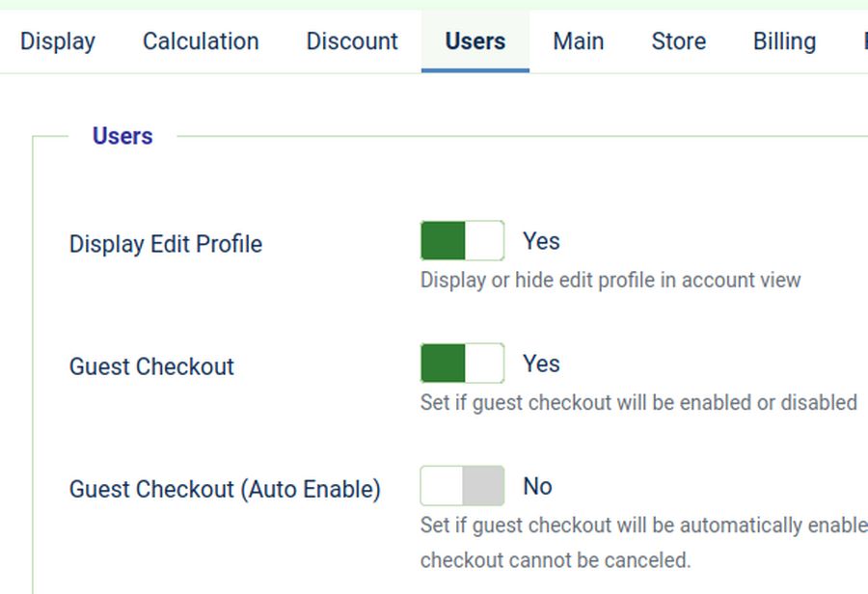868x594 pixels.
Task: Go to the Discount tab
Action: (352, 41)
